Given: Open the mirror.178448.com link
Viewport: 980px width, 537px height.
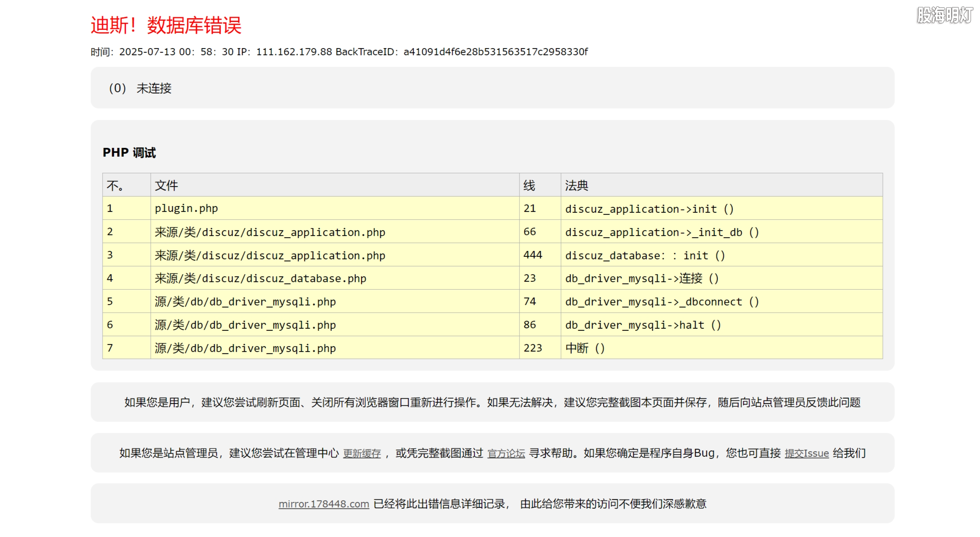Looking at the screenshot, I should click(324, 504).
